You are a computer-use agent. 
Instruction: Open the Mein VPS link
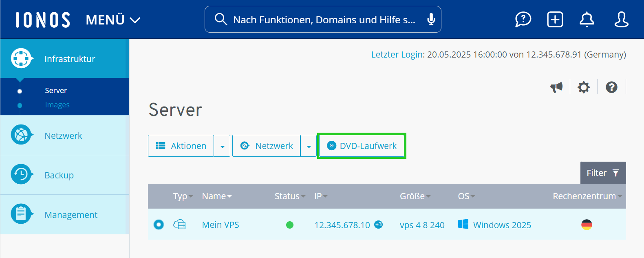click(x=221, y=225)
